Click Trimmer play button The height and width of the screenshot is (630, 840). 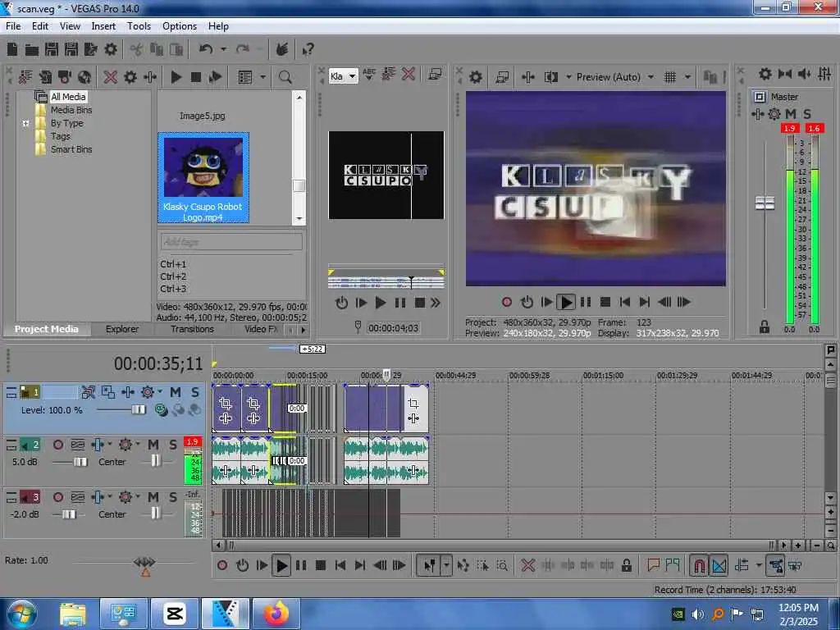381,303
